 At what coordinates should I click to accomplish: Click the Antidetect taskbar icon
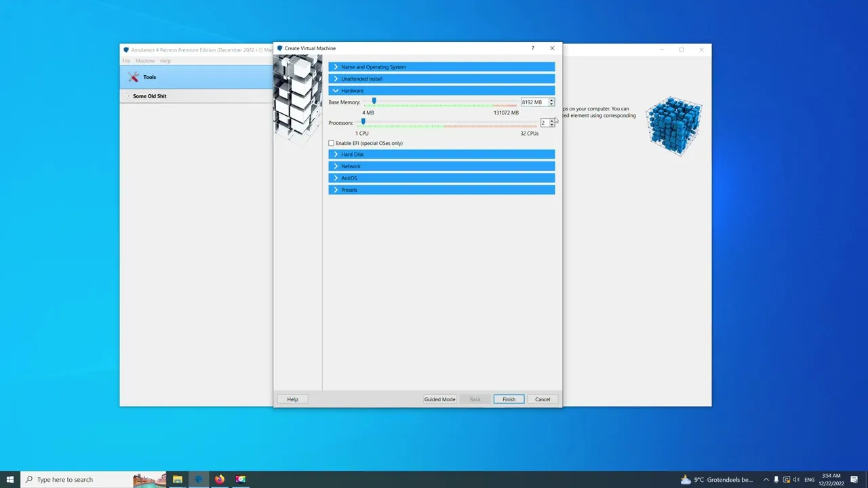(x=199, y=479)
